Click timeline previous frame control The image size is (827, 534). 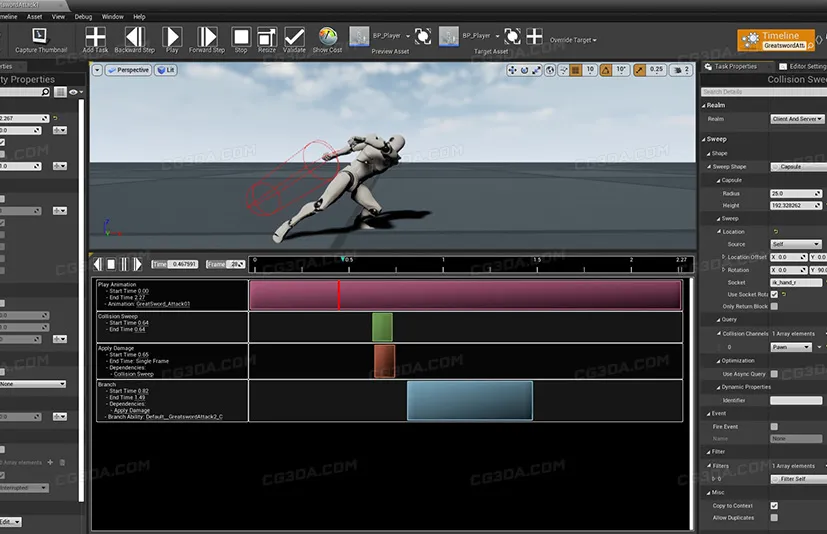[98, 264]
